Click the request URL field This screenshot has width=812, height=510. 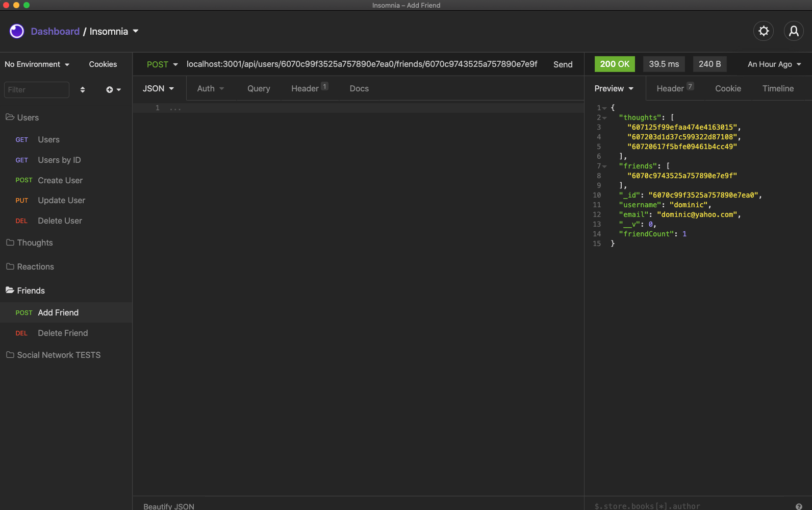[362, 64]
